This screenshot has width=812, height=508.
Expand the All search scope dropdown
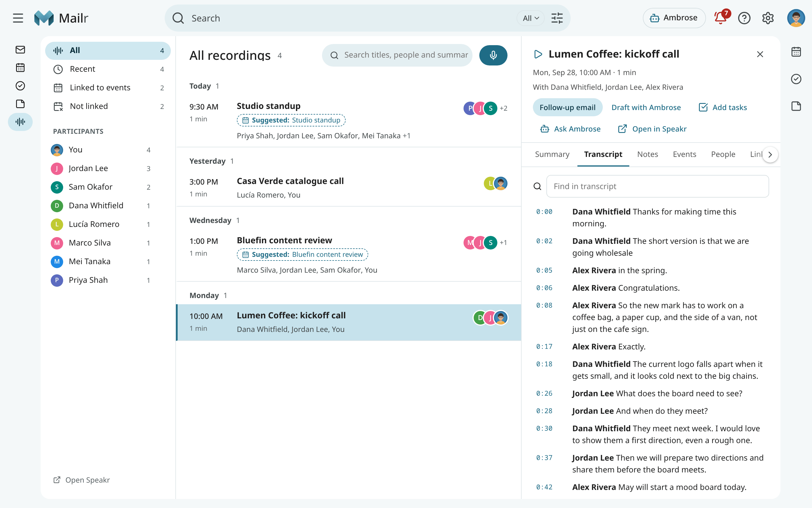531,18
